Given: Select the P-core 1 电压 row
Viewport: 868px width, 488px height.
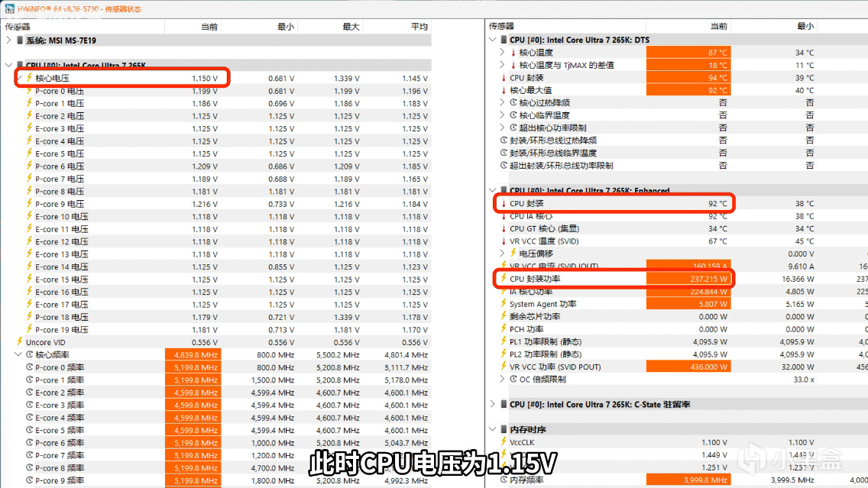Looking at the screenshot, I should click(218, 103).
